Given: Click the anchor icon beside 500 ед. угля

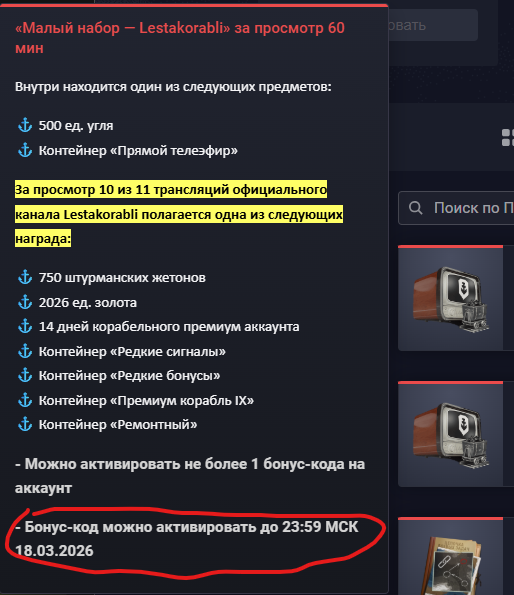Looking at the screenshot, I should (25, 125).
